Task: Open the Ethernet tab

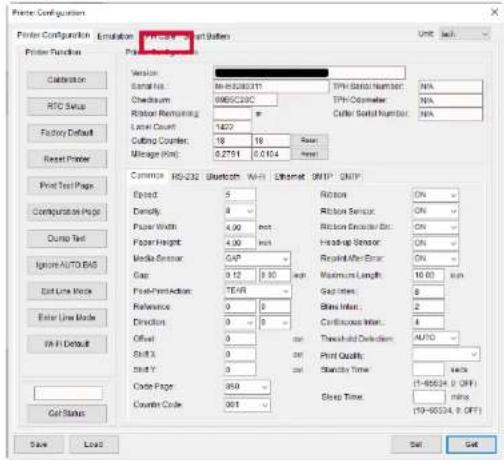Action: (x=289, y=177)
